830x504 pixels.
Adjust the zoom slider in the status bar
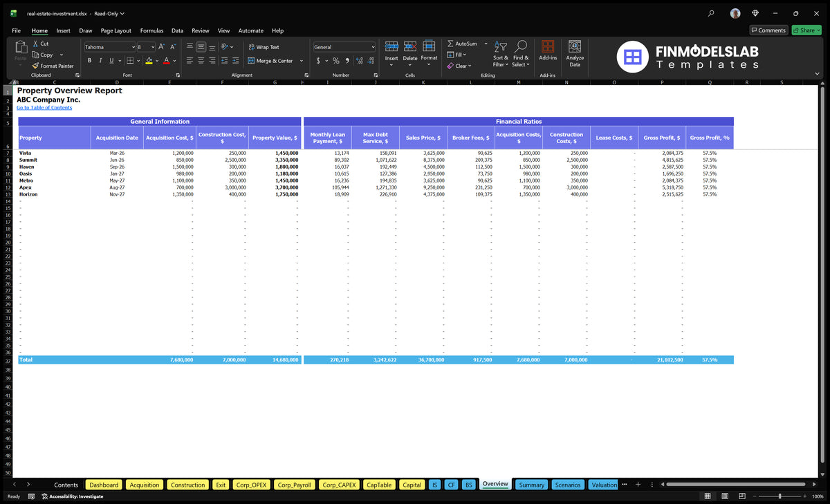[x=780, y=496]
